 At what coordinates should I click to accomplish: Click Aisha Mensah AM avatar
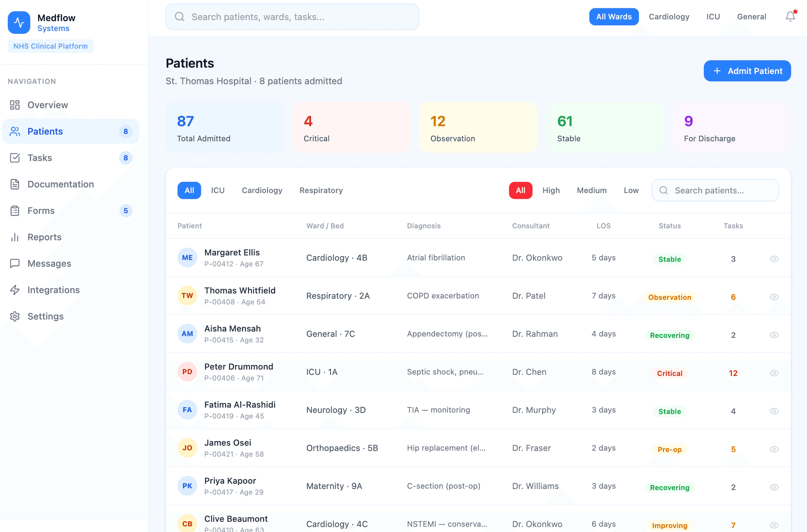(187, 334)
